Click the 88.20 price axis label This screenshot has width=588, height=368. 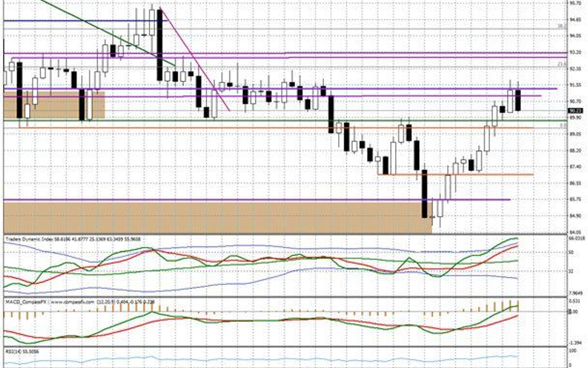(576, 150)
